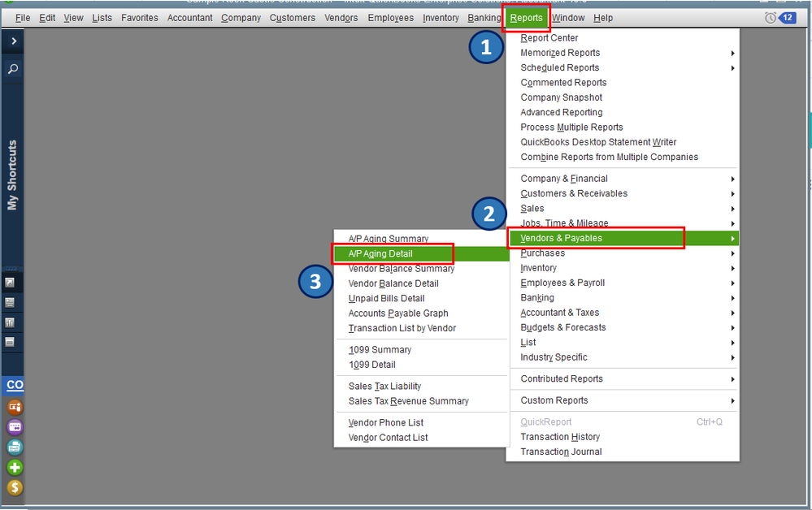
Task: Choose Report Center from Reports menu
Action: click(x=622, y=37)
